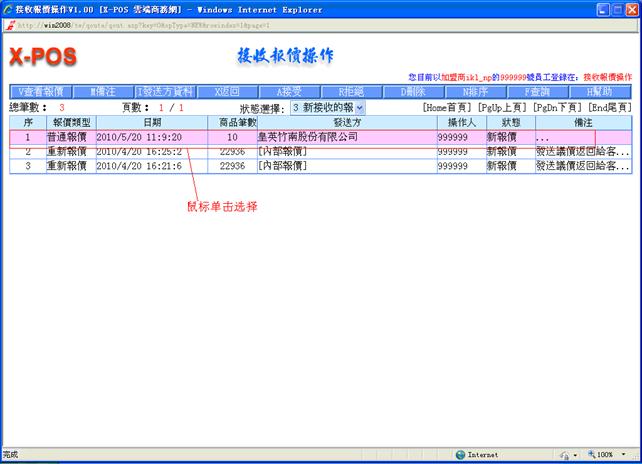
Task: Jump to [End尾頁] last page
Action: 610,107
